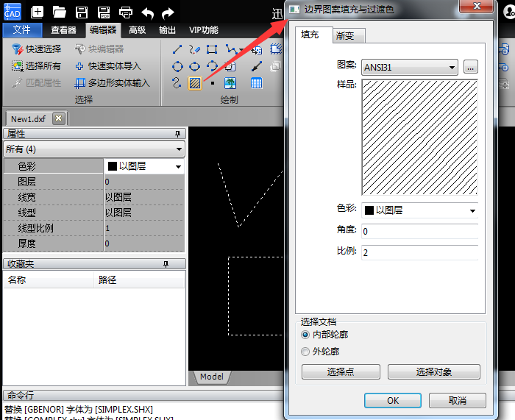Save as PDF using toolbar icon
Screen dimensions: 515x420
tap(104, 12)
